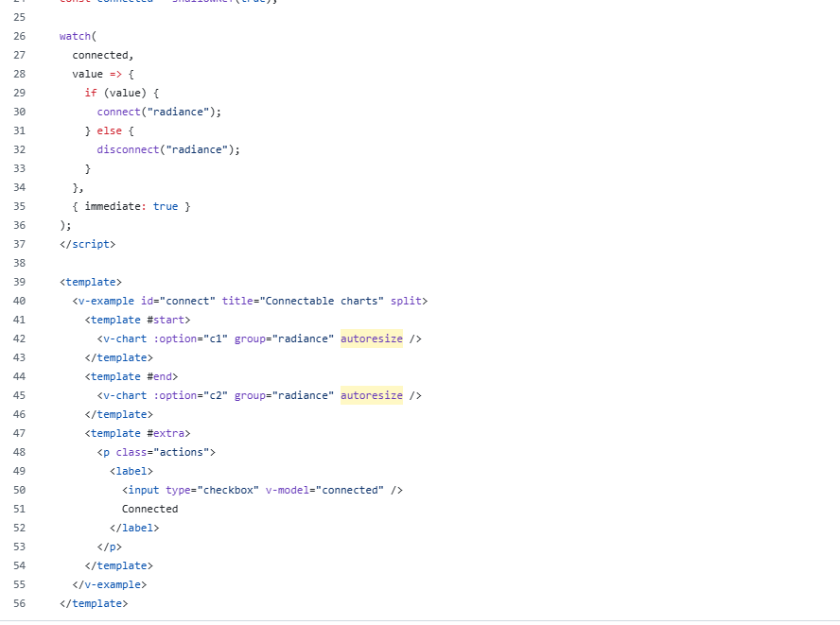Click the closing </label> tag
The image size is (840, 625).
point(134,528)
